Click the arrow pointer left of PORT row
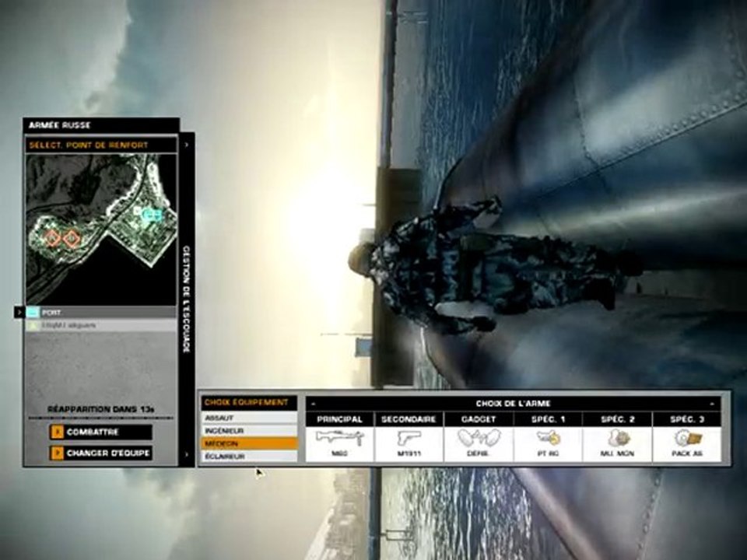747x560 pixels. tap(19, 313)
